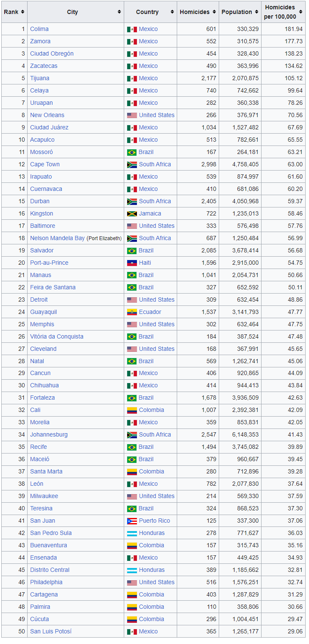
Task: Open the Guayaquil city link
Action: point(44,312)
